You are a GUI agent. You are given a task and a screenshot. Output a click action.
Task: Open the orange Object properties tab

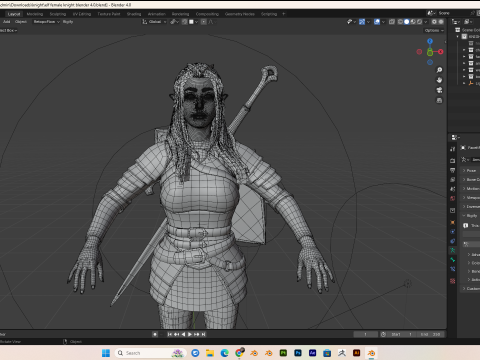pos(452,222)
